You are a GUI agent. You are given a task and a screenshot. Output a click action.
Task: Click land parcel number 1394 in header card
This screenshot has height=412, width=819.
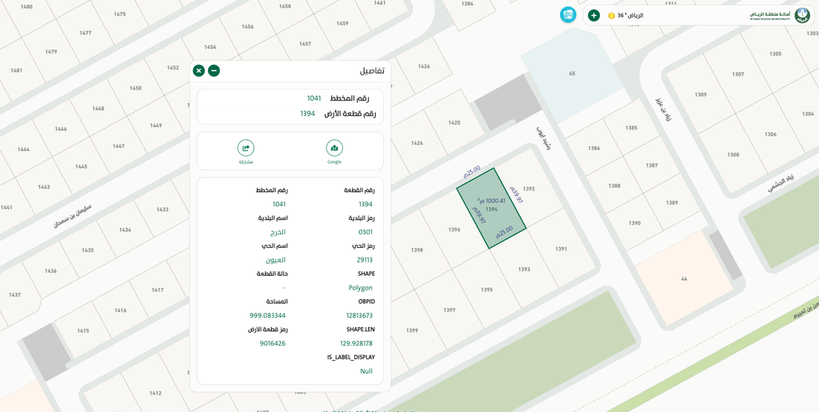(x=307, y=113)
